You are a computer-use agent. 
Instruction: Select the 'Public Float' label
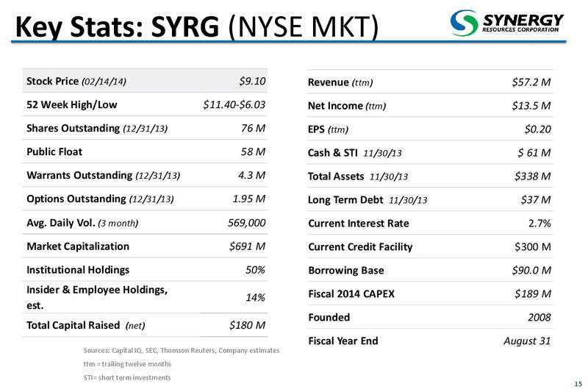coord(54,152)
